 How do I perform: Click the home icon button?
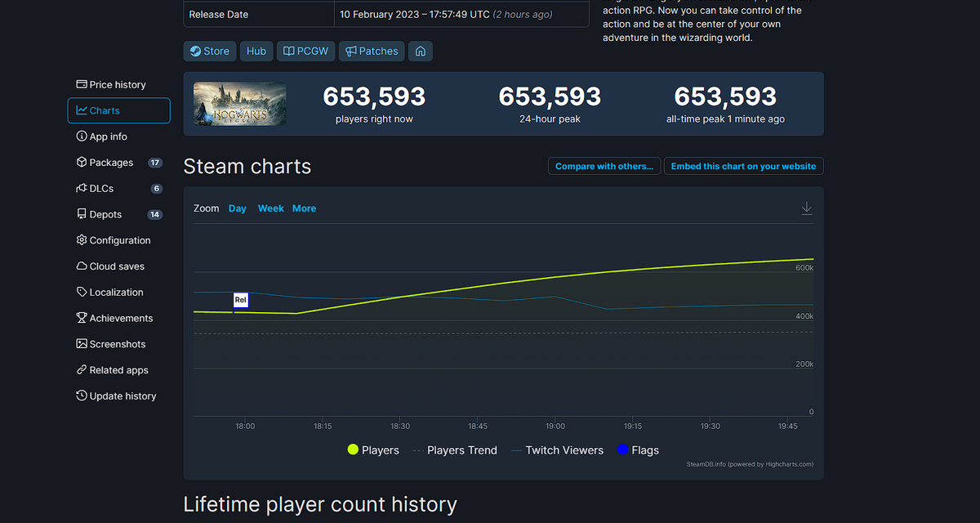[x=421, y=51]
